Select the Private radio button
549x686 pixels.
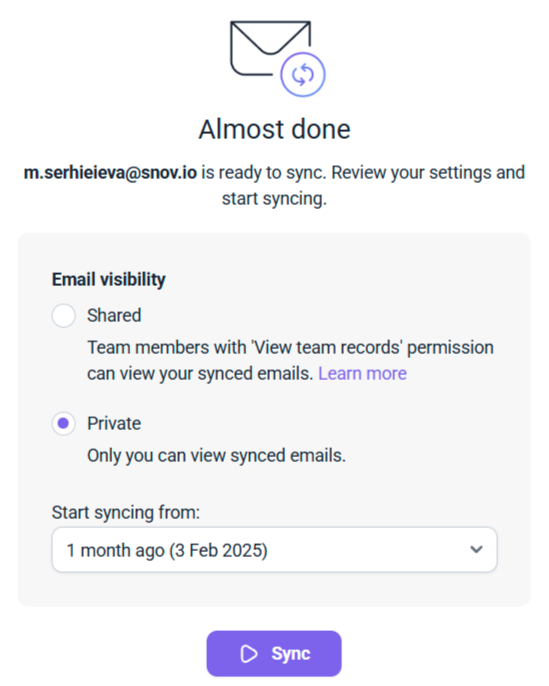[x=64, y=424]
